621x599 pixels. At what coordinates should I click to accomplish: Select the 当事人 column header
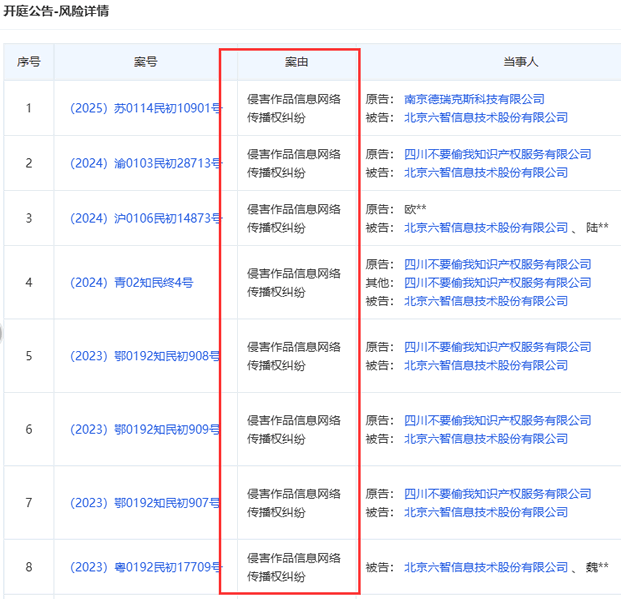click(520, 62)
